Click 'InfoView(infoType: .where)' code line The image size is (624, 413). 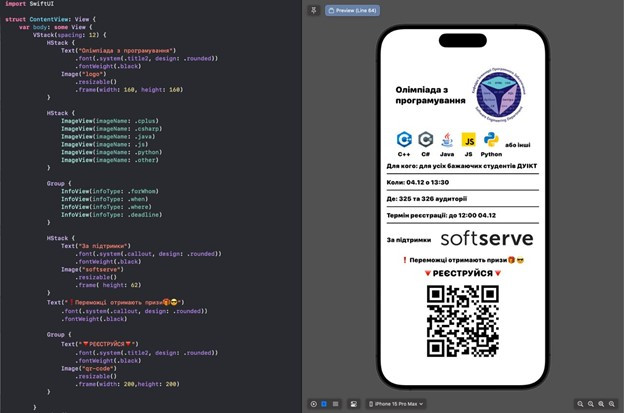pyautogui.click(x=106, y=207)
